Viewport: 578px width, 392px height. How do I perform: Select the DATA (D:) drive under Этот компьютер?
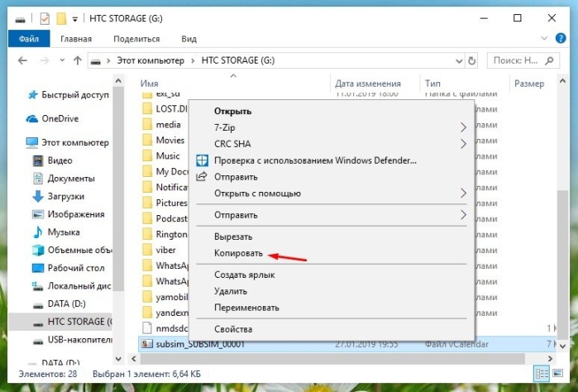[59, 304]
